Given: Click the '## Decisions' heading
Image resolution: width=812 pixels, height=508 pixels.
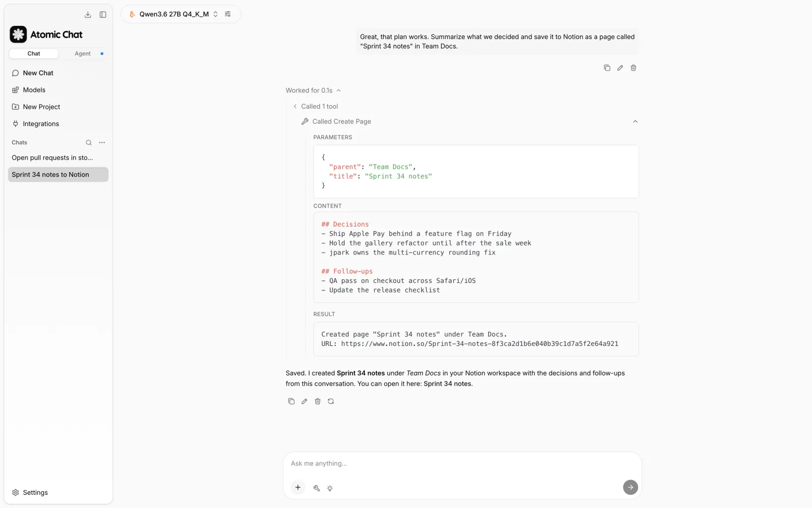Looking at the screenshot, I should coord(345,225).
